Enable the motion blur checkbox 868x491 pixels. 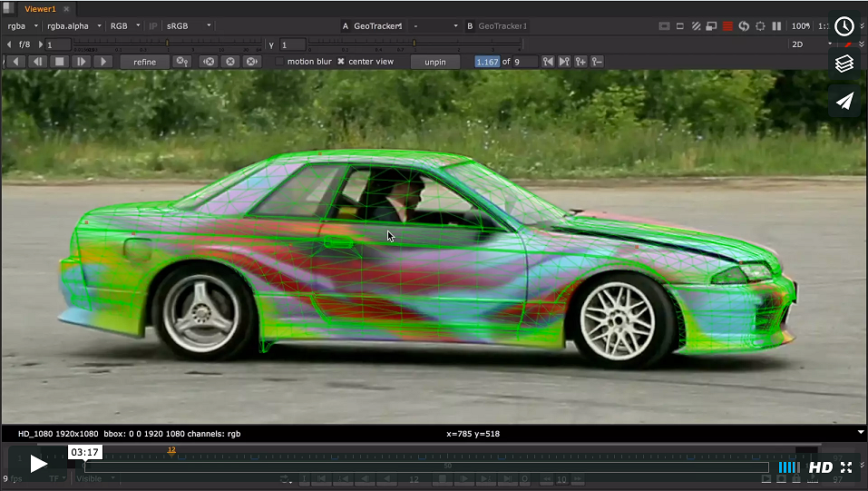(x=280, y=62)
